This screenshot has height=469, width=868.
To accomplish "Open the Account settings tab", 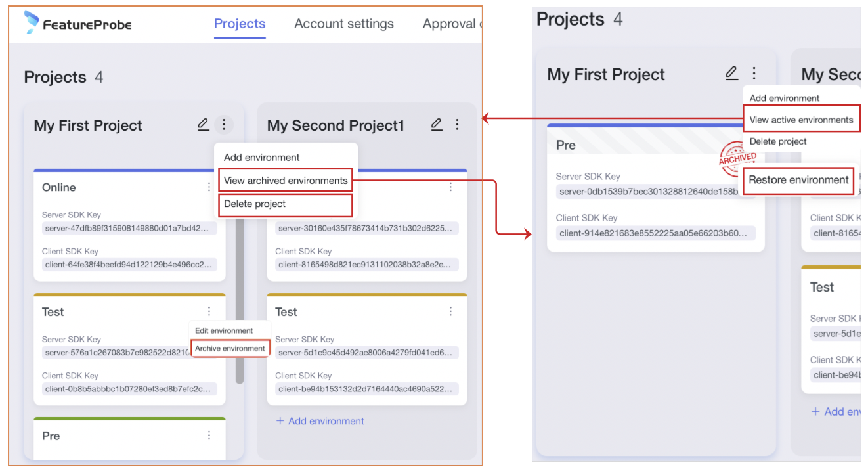I will tap(344, 24).
